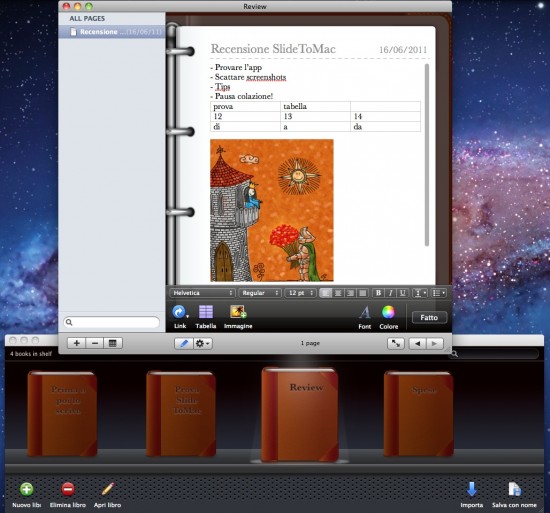This screenshot has height=513, width=550.
Task: Select the Review book on shelf
Action: (300, 414)
